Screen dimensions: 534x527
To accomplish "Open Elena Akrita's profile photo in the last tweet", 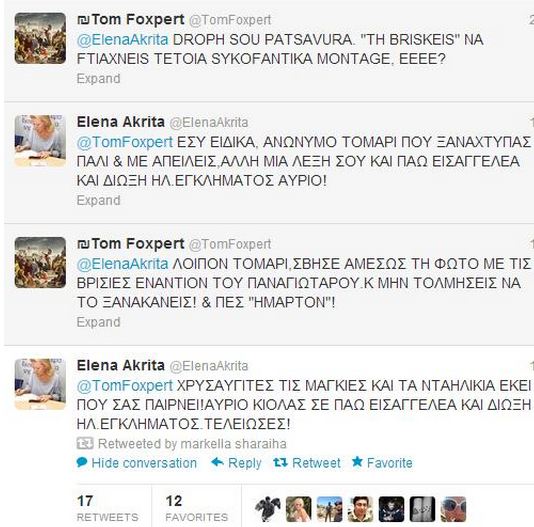I will (40, 384).
